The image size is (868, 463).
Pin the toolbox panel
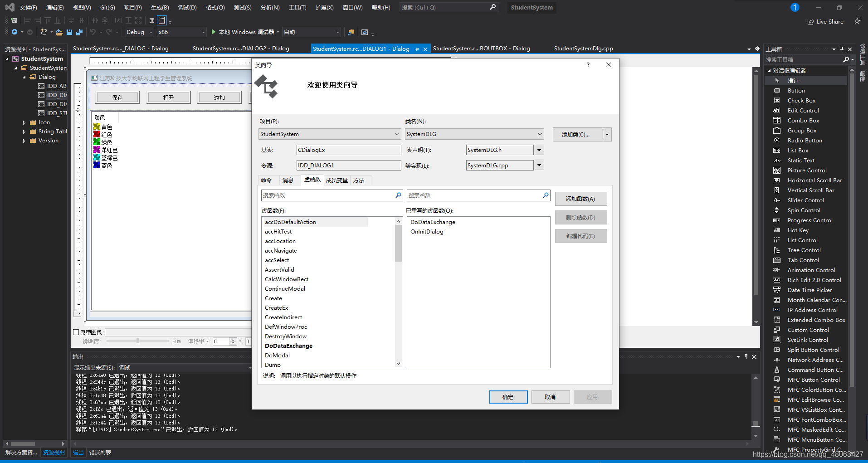click(842, 49)
